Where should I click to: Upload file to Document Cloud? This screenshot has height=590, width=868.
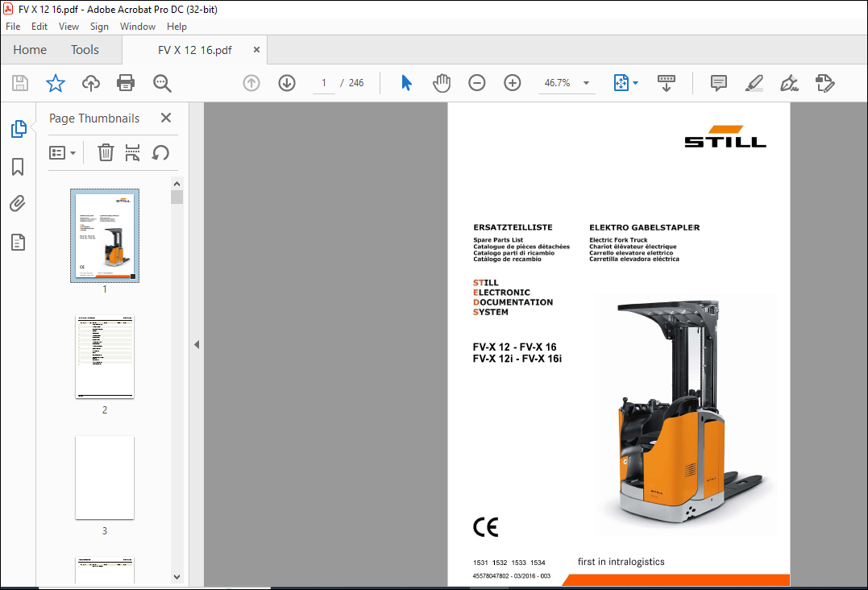tap(91, 83)
